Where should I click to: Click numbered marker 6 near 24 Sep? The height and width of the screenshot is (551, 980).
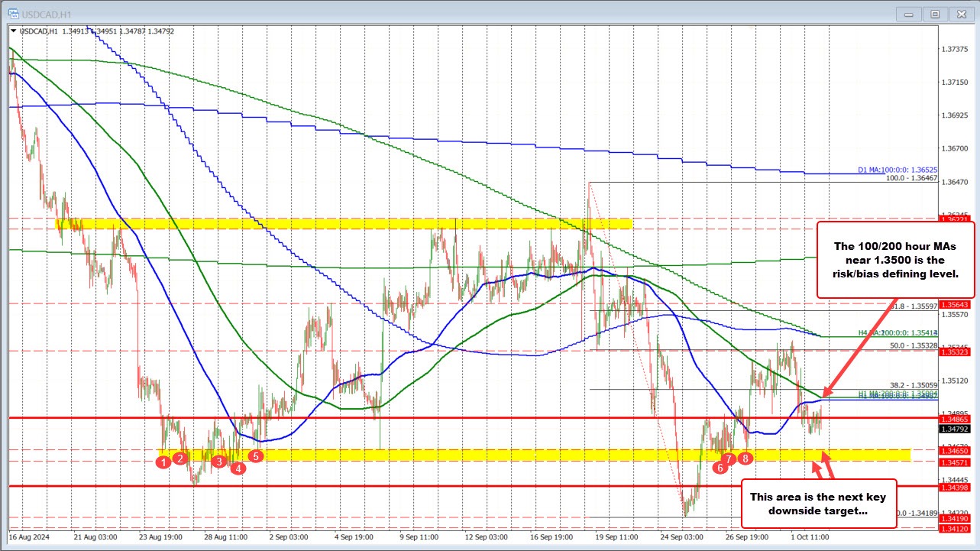click(x=721, y=467)
